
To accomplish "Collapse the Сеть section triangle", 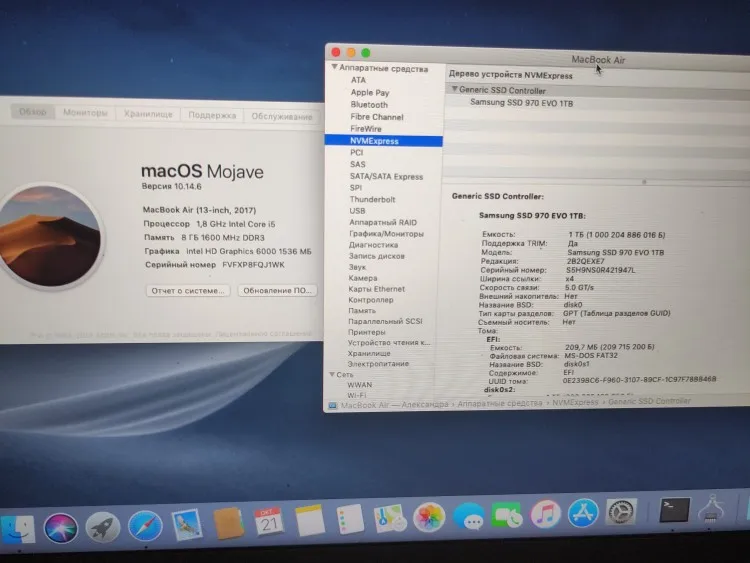I will pos(332,374).
